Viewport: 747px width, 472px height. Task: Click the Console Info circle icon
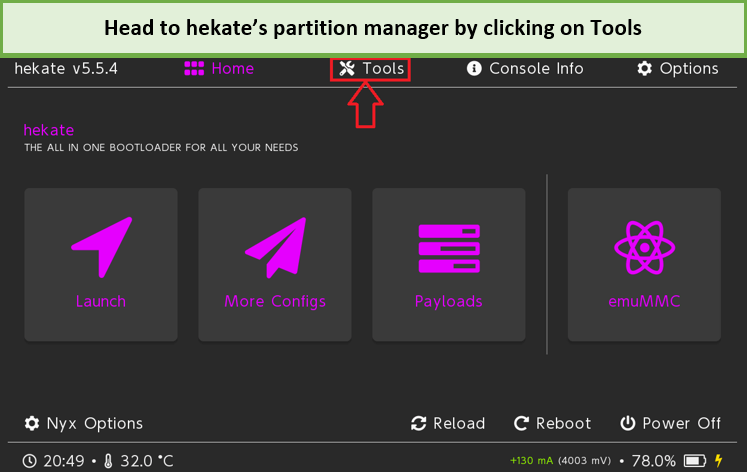click(474, 69)
